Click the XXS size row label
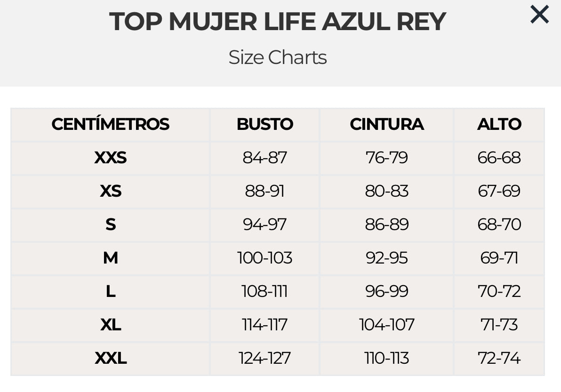Screen dimensions: 561x392 point(110,158)
